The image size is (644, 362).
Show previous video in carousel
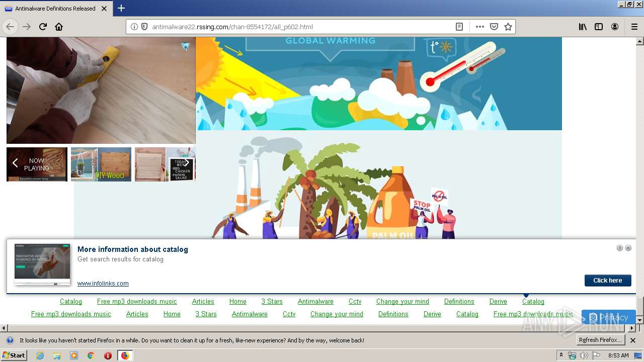click(15, 163)
